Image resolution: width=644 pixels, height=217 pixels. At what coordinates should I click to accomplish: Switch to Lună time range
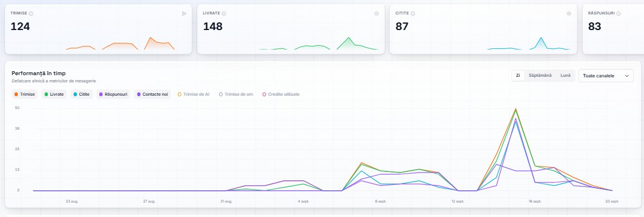(565, 76)
